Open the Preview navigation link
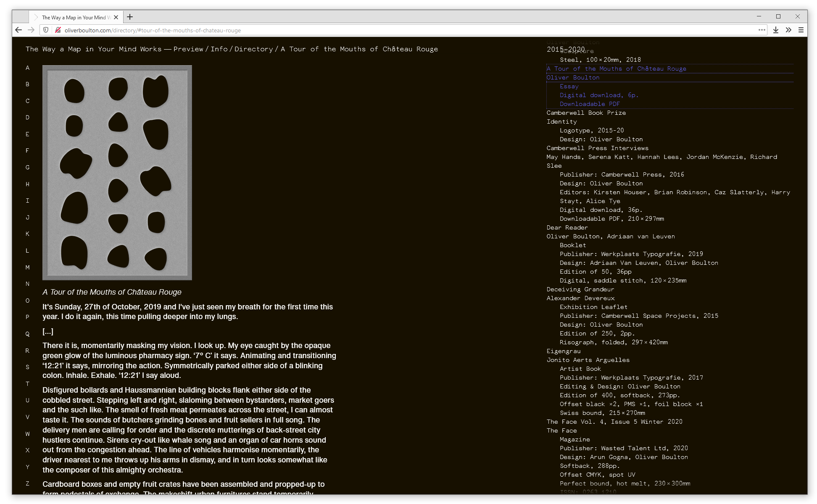Screen dimensions: 817x504 tap(188, 49)
